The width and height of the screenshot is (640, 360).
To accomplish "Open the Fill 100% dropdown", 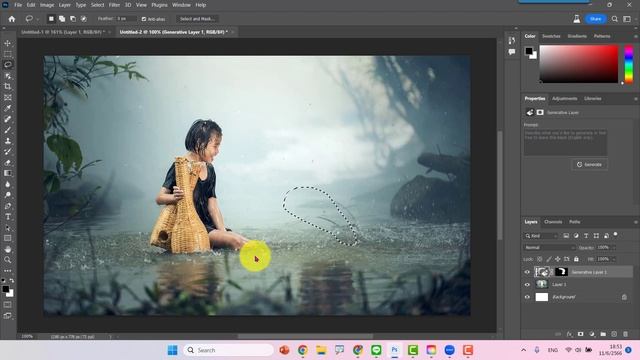I will [x=613, y=259].
